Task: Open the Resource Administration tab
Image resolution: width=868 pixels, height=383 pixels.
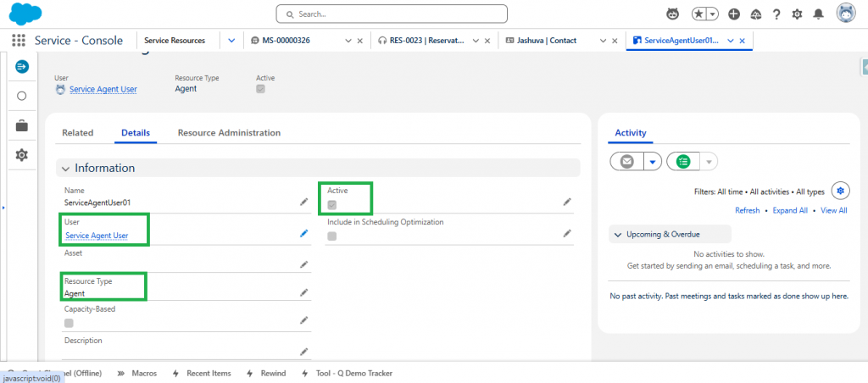Action: click(x=229, y=133)
